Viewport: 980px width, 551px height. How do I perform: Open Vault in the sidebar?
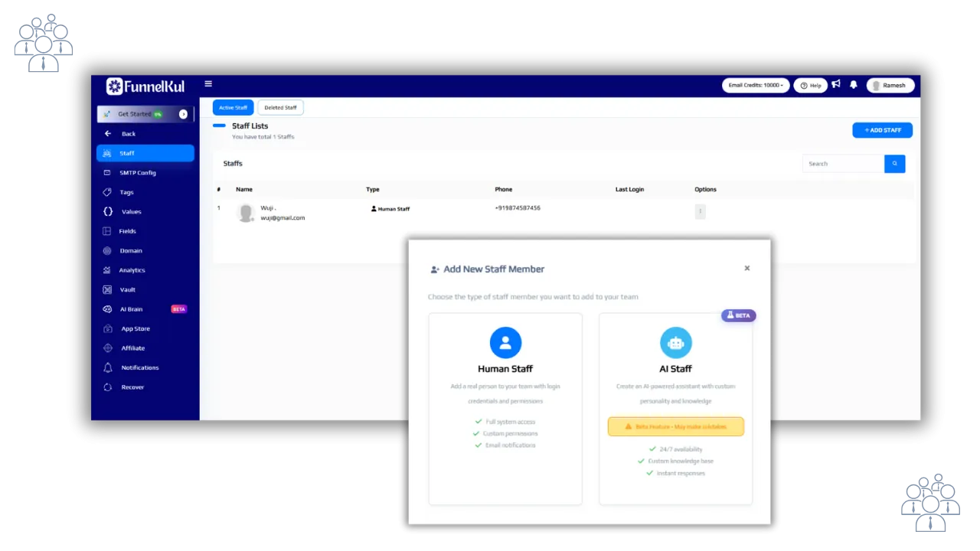[127, 290]
